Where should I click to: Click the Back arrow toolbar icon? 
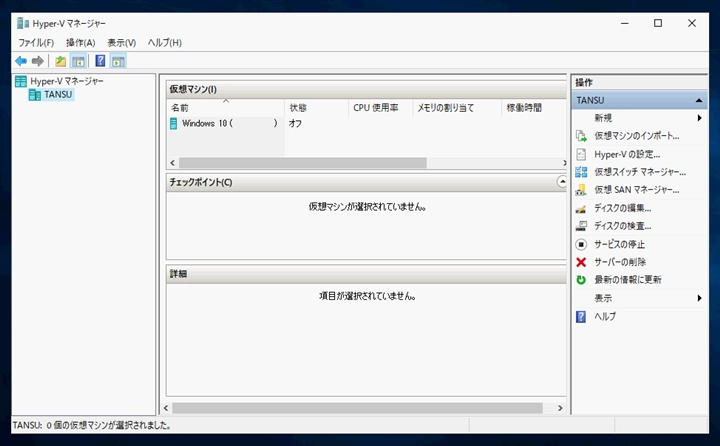(21, 61)
